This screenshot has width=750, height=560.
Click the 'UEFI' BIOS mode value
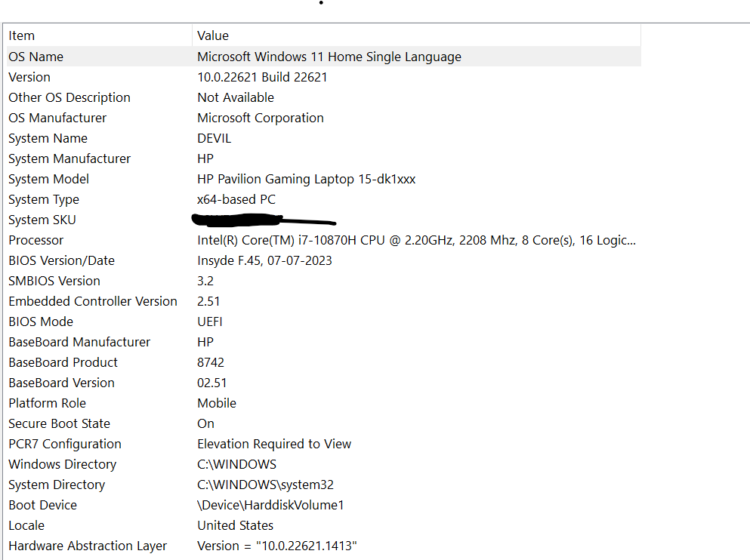[209, 322]
